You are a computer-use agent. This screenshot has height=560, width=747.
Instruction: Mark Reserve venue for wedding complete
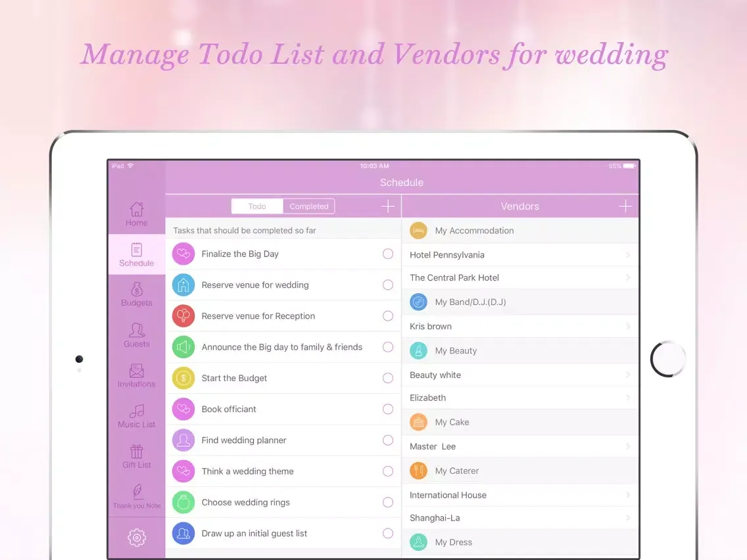(x=388, y=285)
